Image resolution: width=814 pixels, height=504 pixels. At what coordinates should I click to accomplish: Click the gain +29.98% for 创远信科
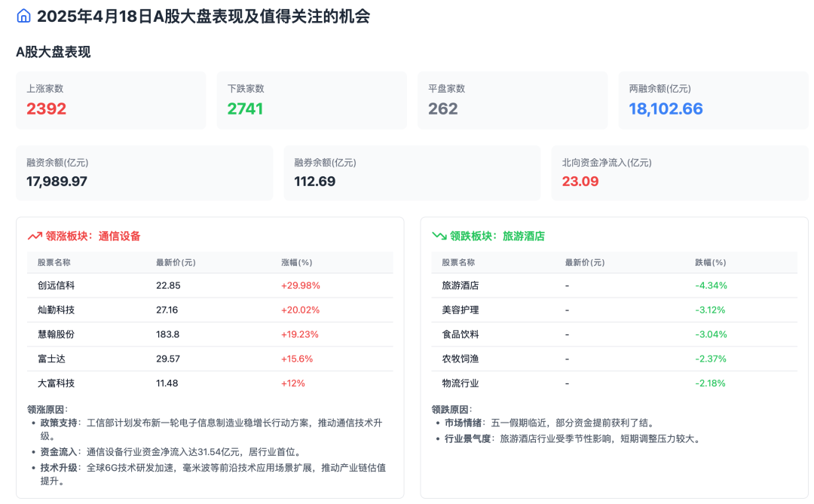pos(301,286)
